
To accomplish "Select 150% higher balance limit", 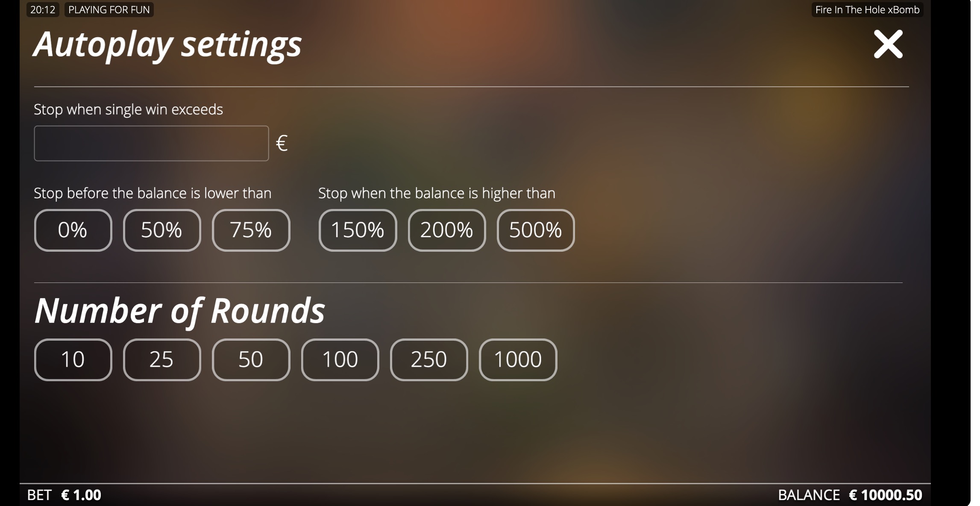I will [x=358, y=230].
